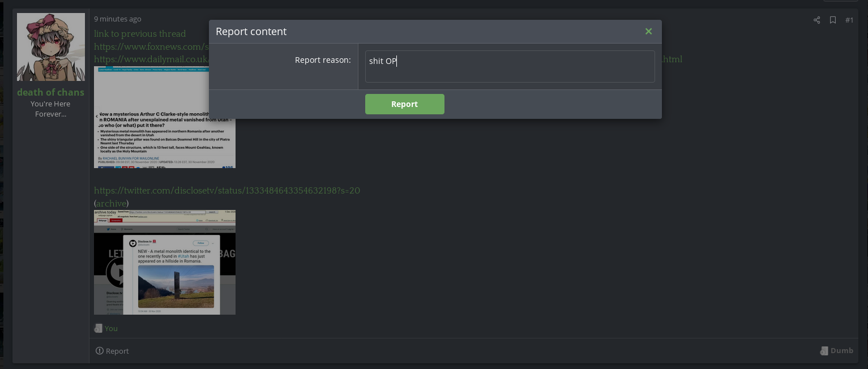
Task: Follow the 'link to previous thread' link
Action: (140, 33)
